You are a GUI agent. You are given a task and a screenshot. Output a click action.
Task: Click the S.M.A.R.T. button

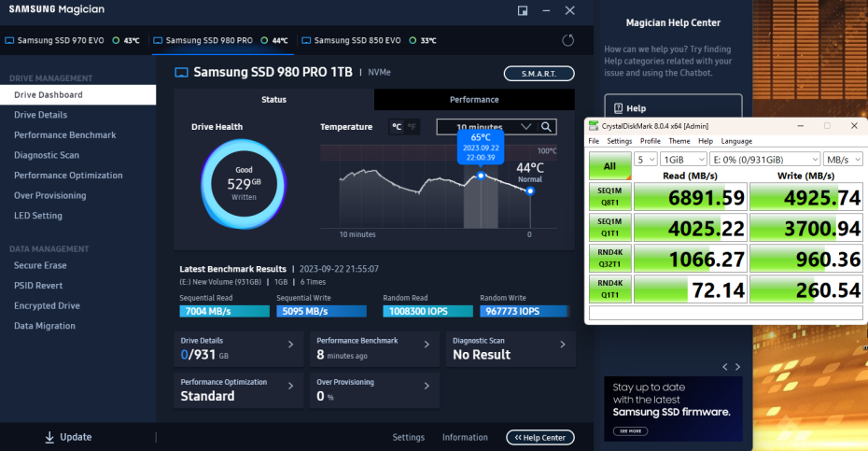point(539,74)
